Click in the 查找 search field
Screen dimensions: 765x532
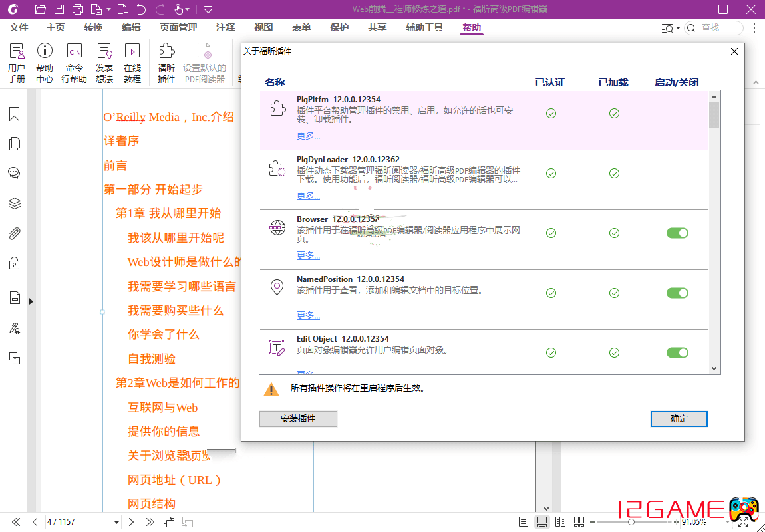714,29
